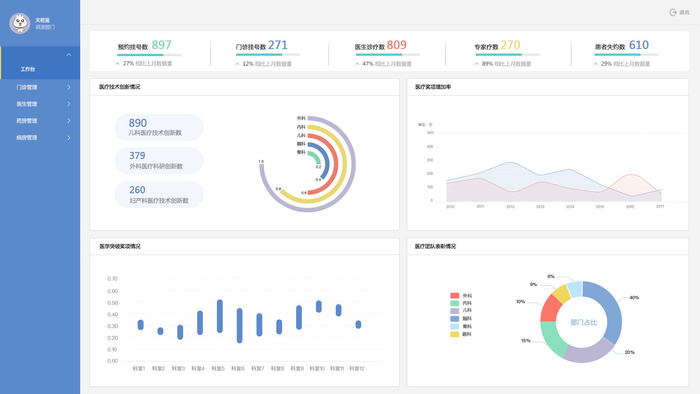Click the 6% light blue donut segment

[575, 289]
